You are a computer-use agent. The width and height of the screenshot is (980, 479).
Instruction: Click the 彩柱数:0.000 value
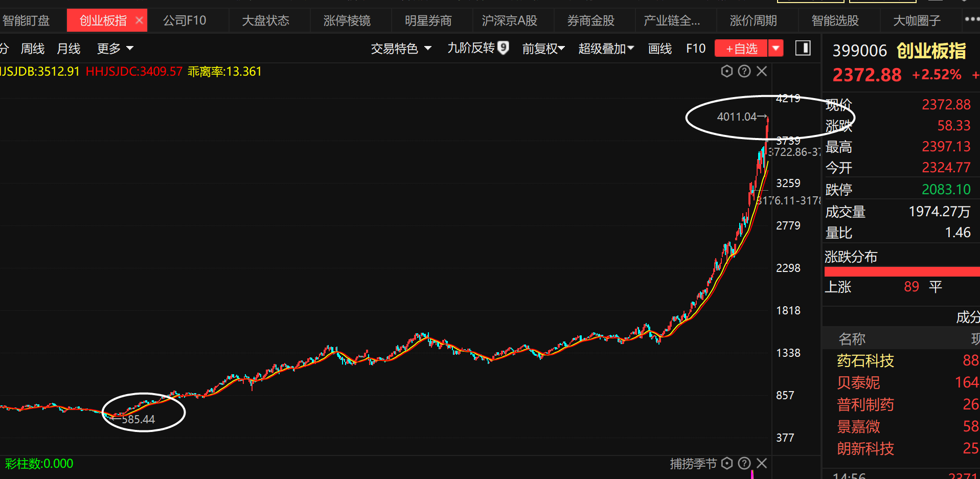click(x=39, y=464)
